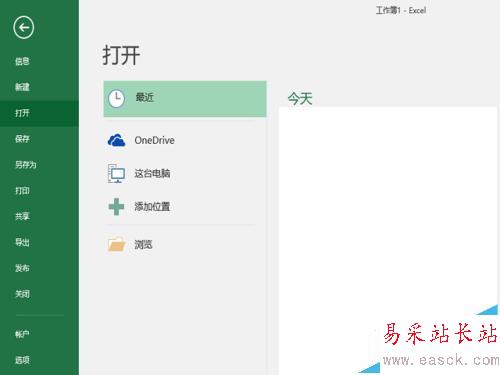Open the 信息 menu item
500x375 pixels.
click(22, 61)
